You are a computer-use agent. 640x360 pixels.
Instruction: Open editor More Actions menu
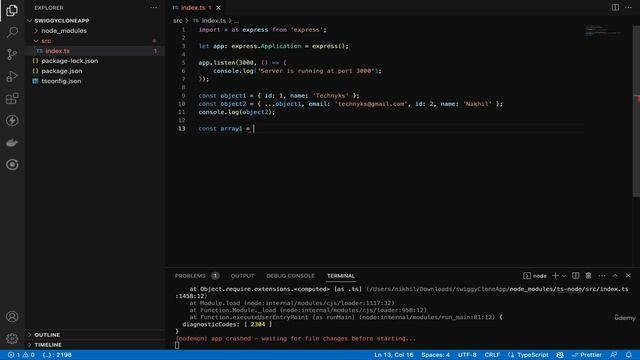coord(628,7)
